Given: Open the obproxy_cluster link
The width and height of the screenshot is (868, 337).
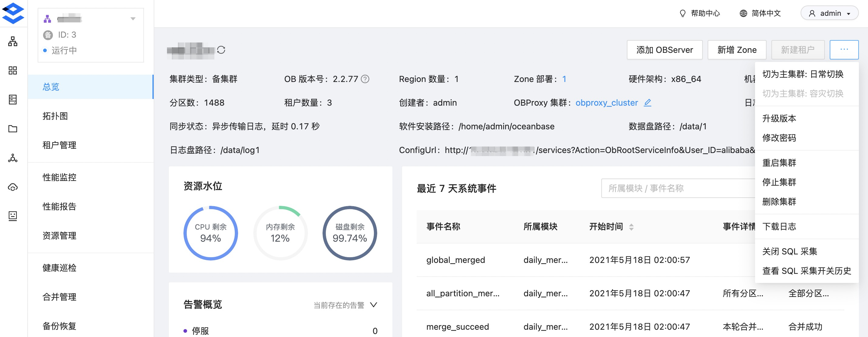Looking at the screenshot, I should pos(607,102).
